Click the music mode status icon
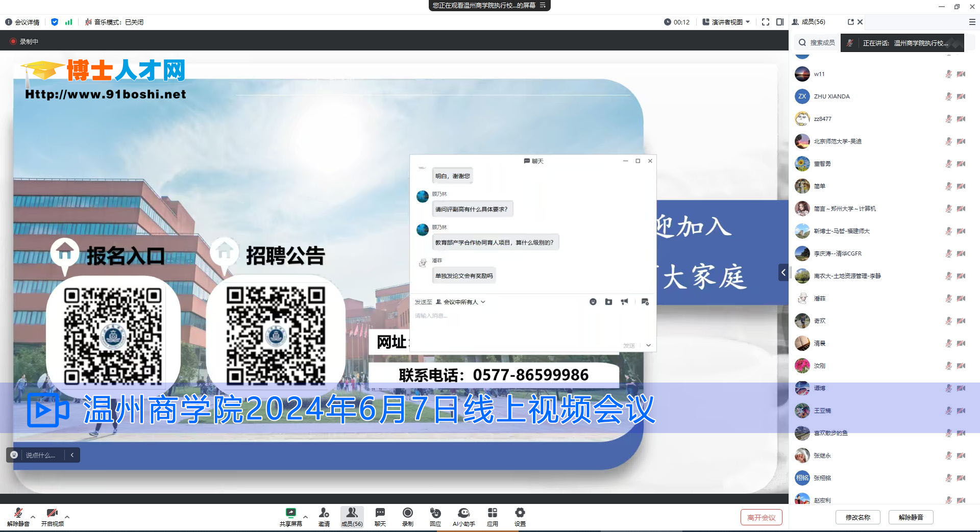This screenshot has width=980, height=532. pos(88,22)
